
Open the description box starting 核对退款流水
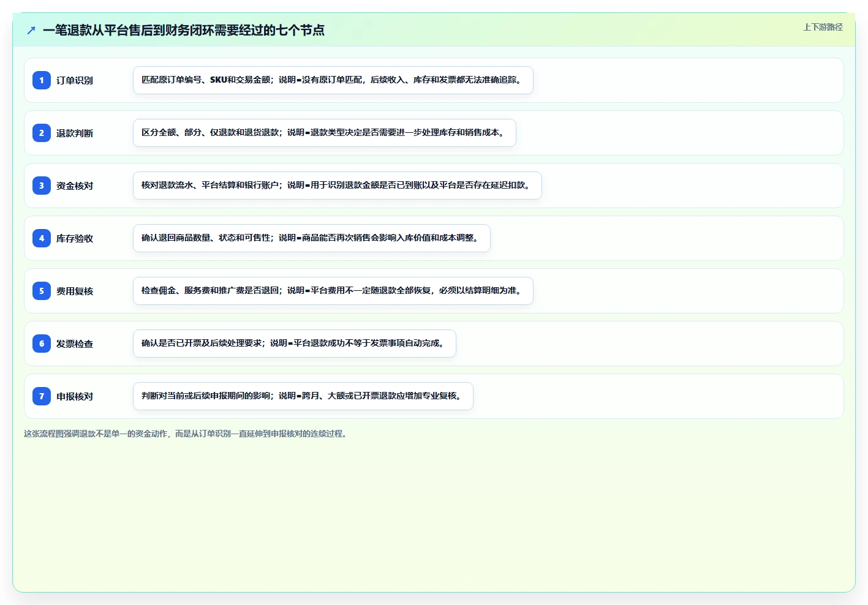[338, 186]
